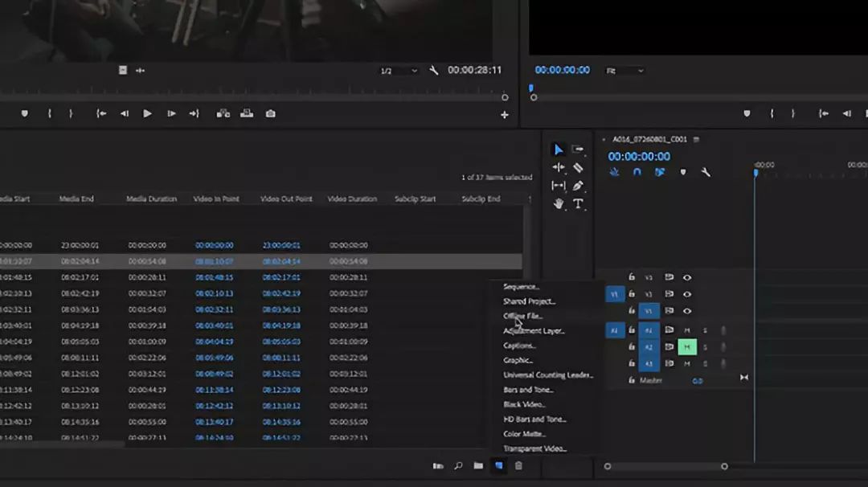
Task: Unmute the A2 audio track
Action: (687, 347)
